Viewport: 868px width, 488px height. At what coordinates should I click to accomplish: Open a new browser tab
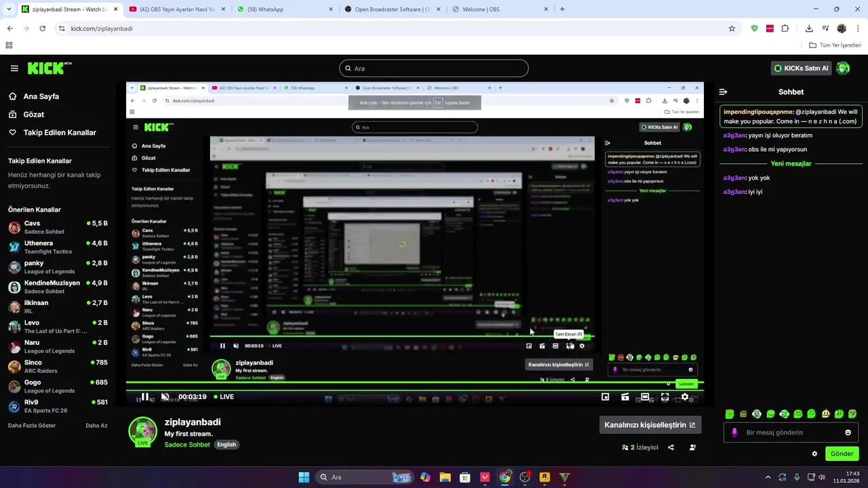pos(562,9)
